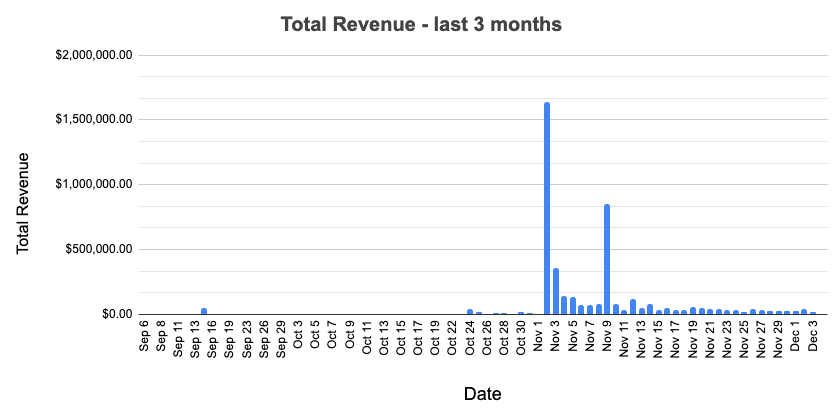Select the small bar above Oct 24

click(x=470, y=311)
